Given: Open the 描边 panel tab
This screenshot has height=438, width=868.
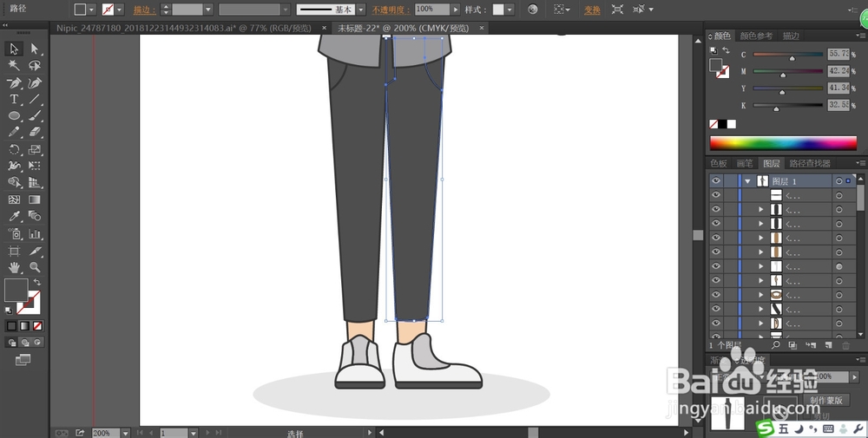Looking at the screenshot, I should (x=791, y=36).
